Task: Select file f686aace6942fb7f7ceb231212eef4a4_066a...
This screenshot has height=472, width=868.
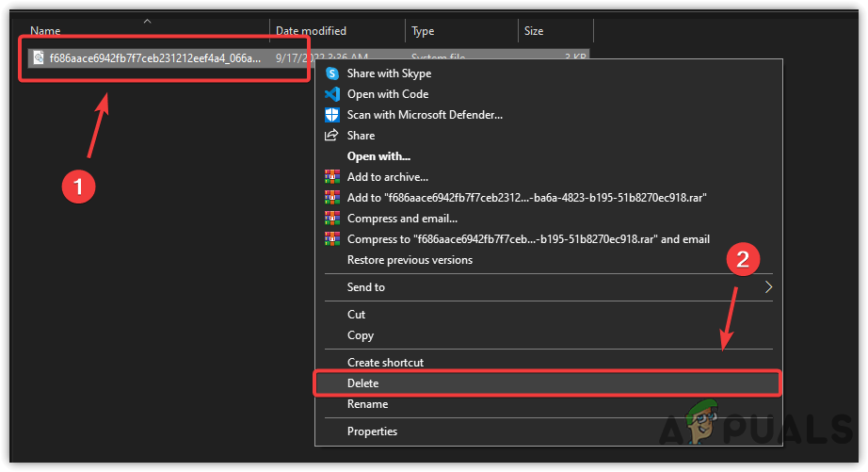Action: (x=155, y=58)
